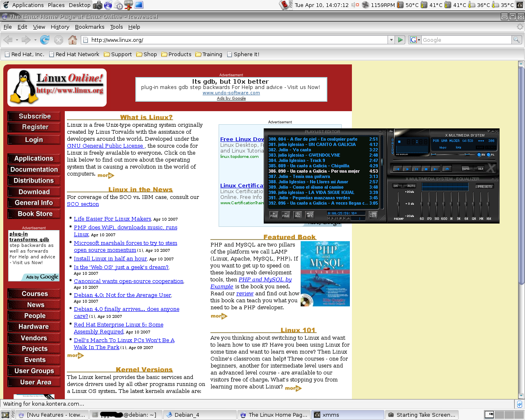Toggle the XMMS equalizer window (EQ)
Screen dimensions: 525x420
click(481, 155)
